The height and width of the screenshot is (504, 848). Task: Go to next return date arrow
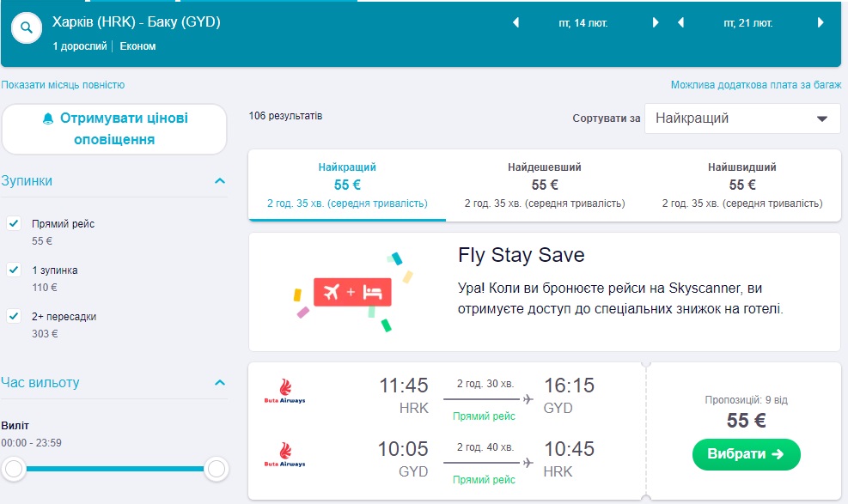click(x=821, y=23)
